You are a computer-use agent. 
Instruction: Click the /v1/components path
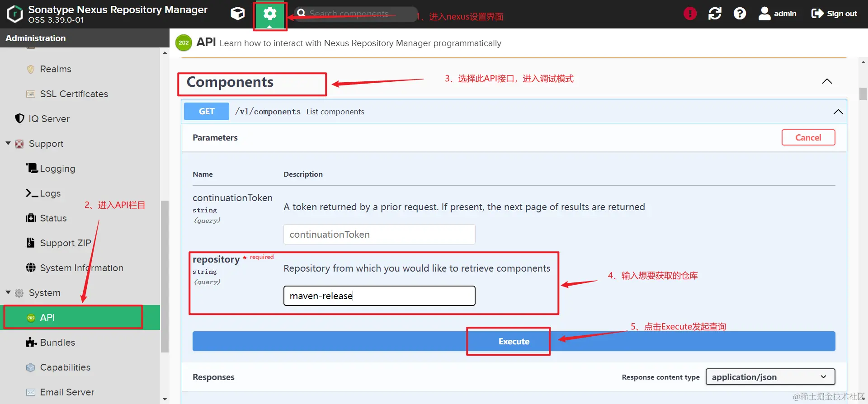[x=268, y=111]
